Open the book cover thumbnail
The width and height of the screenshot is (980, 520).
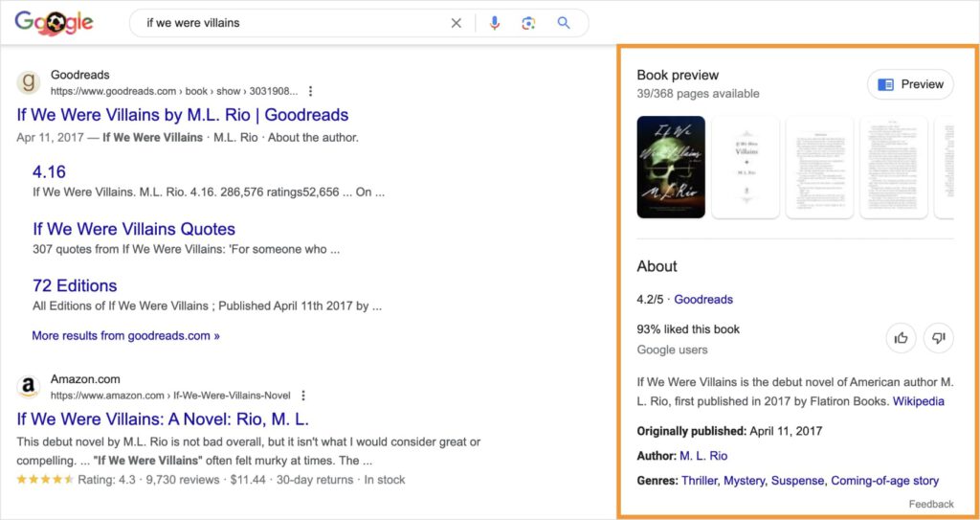tap(671, 167)
